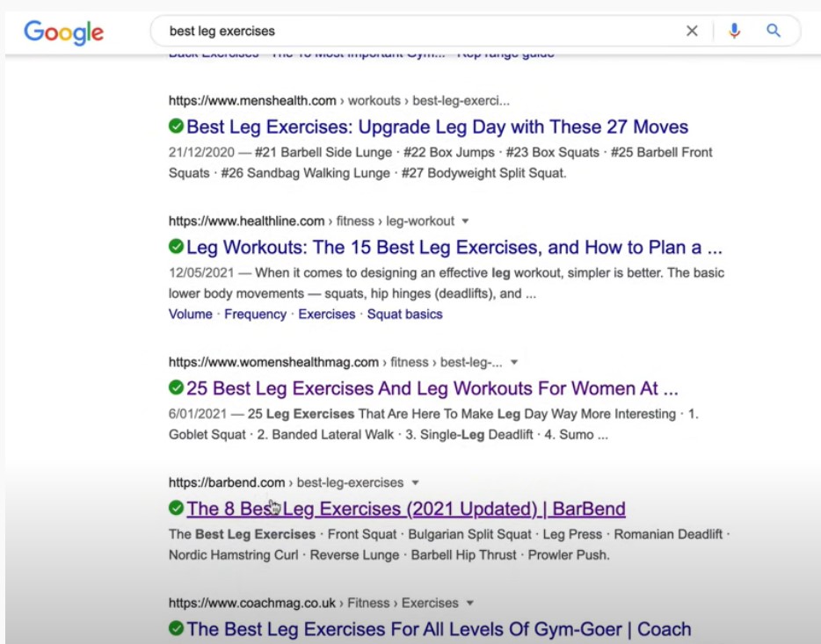Image resolution: width=821 pixels, height=644 pixels.
Task: Open "The 8 Best Leg Exercises" BarBend result
Action: (x=405, y=509)
